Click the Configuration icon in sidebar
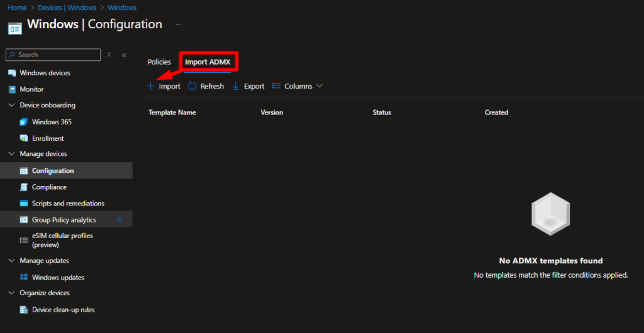 pyautogui.click(x=25, y=171)
